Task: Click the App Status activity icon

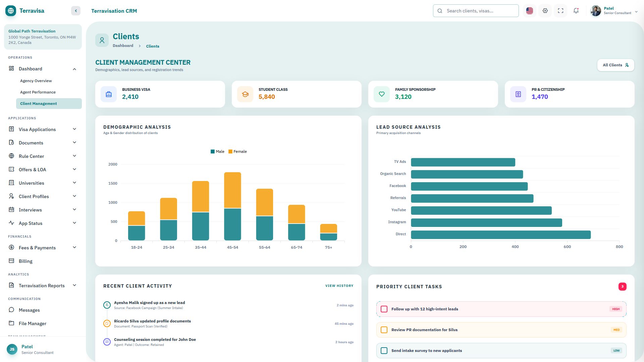Action: click(x=11, y=223)
